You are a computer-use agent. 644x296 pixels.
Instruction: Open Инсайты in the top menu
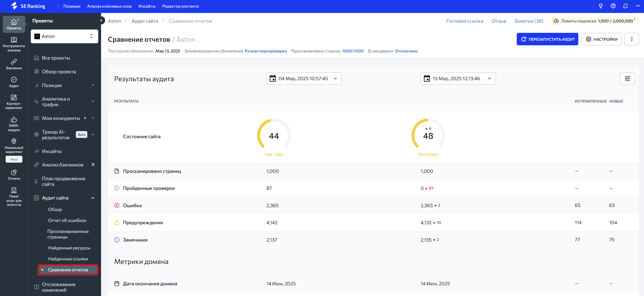point(147,6)
